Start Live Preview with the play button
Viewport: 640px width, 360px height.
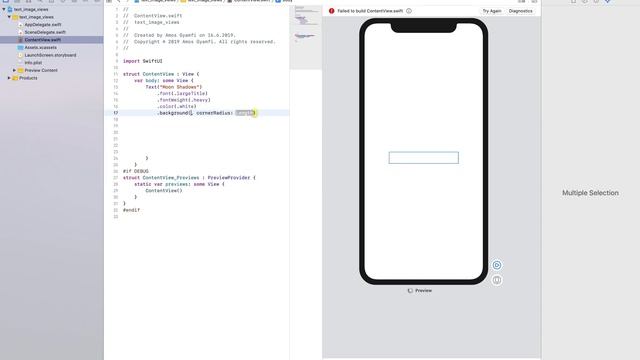click(x=497, y=265)
